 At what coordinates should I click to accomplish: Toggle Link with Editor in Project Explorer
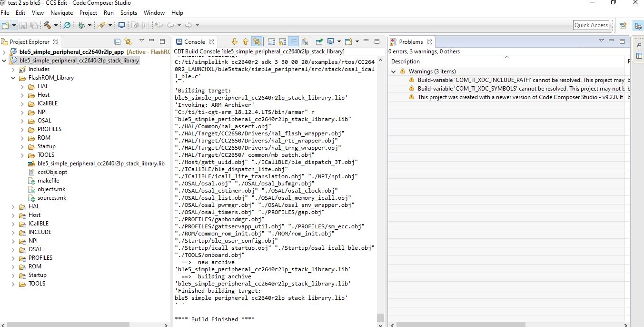[128, 41]
